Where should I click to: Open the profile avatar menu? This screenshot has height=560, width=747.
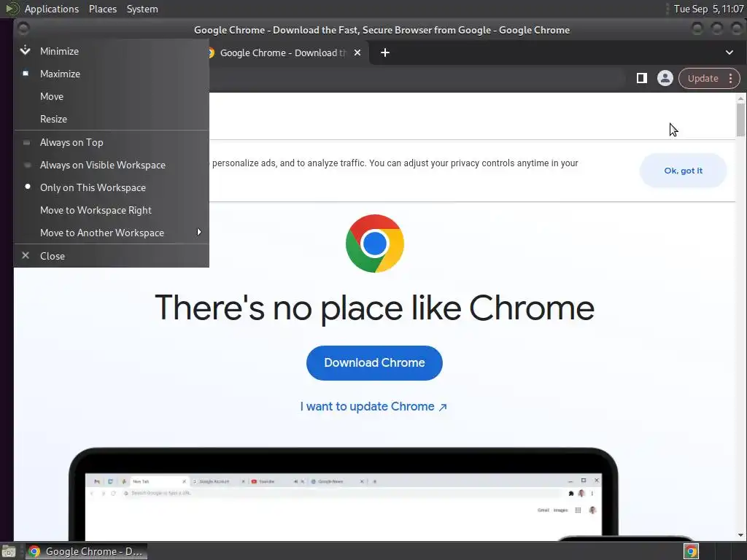[x=665, y=78]
